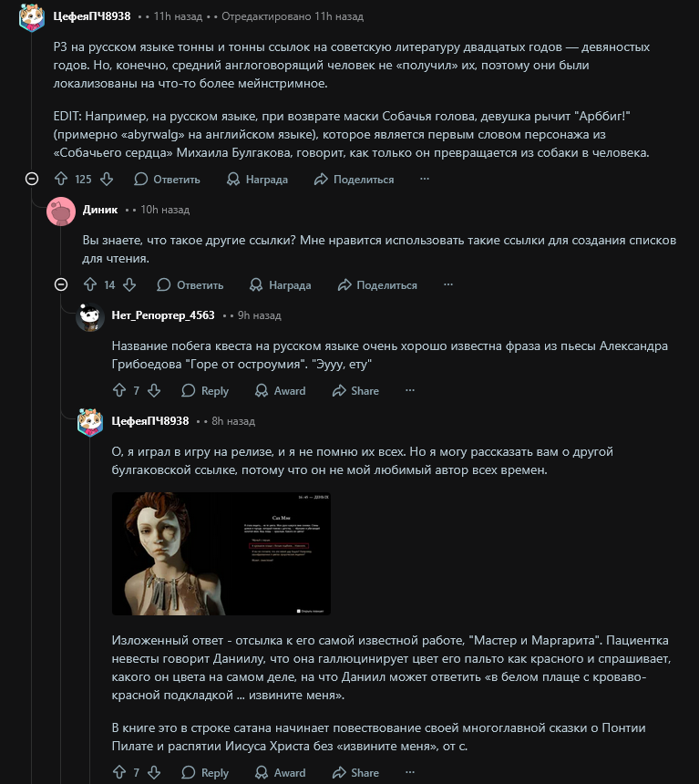Click Награда under Диник's comment

[x=280, y=285]
